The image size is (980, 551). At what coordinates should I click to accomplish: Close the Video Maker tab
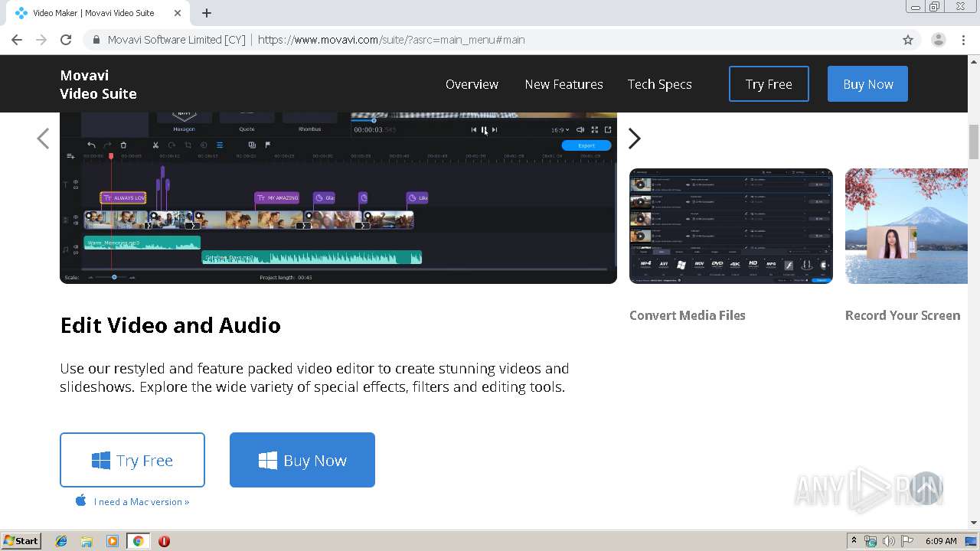178,13
